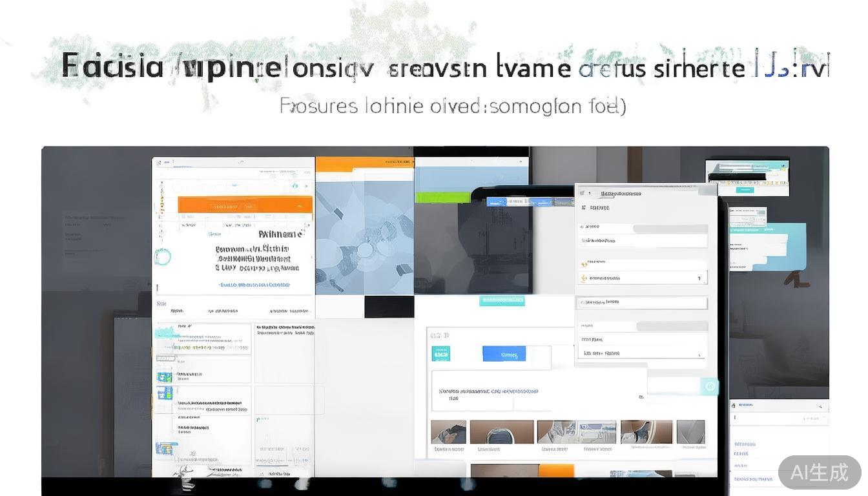Image resolution: width=868 pixels, height=496 pixels.
Task: Expand the chevron in bottom-right panel header
Action: (820, 406)
